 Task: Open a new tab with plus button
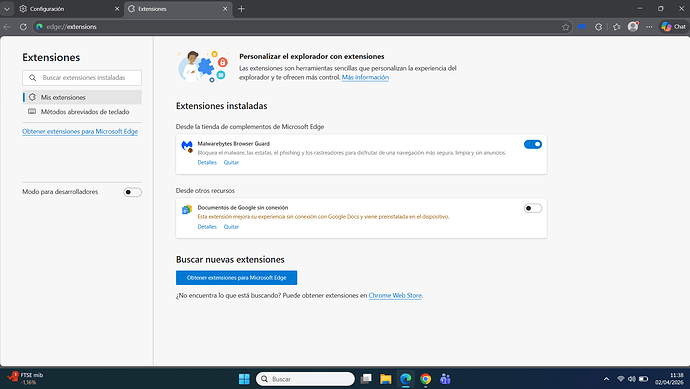pos(241,9)
